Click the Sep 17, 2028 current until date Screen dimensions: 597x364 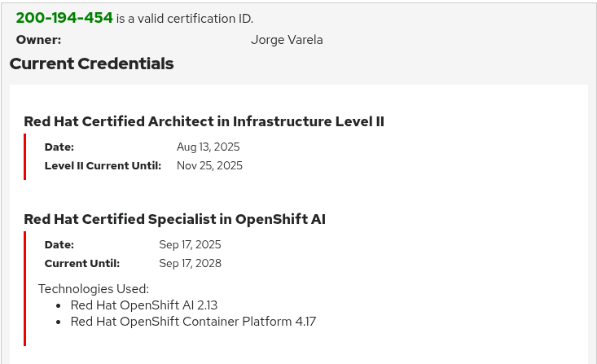[190, 263]
